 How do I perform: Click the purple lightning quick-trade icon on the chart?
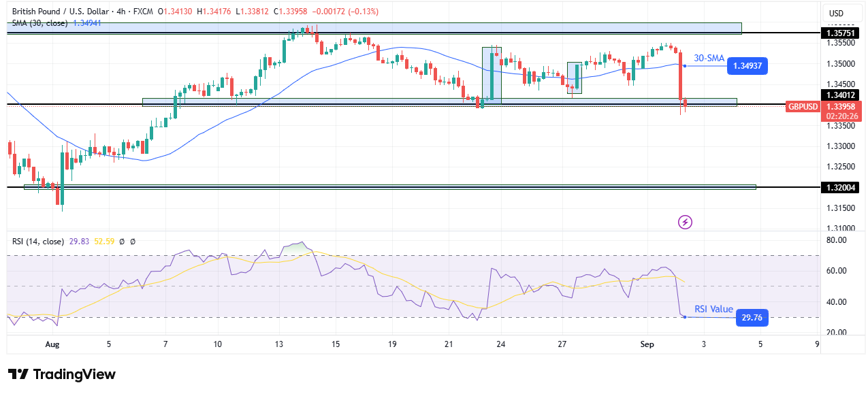coord(684,223)
